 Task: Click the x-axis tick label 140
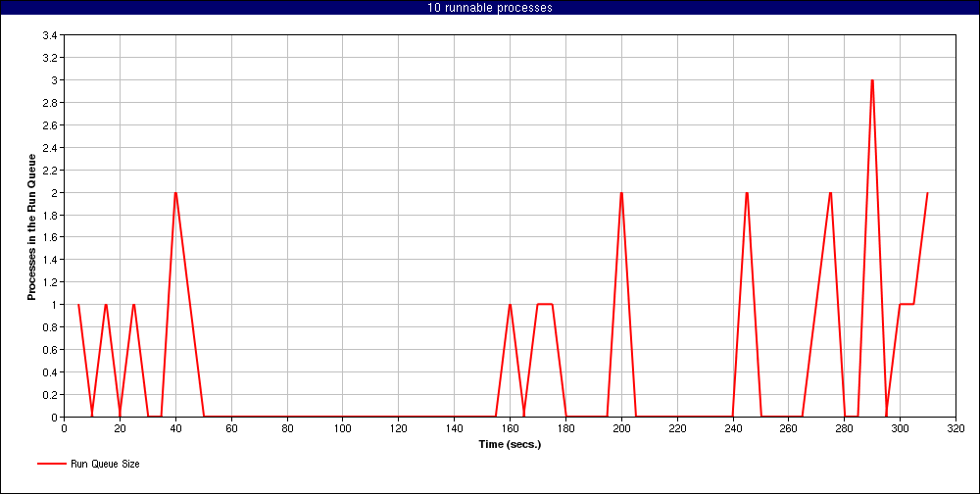tap(455, 428)
